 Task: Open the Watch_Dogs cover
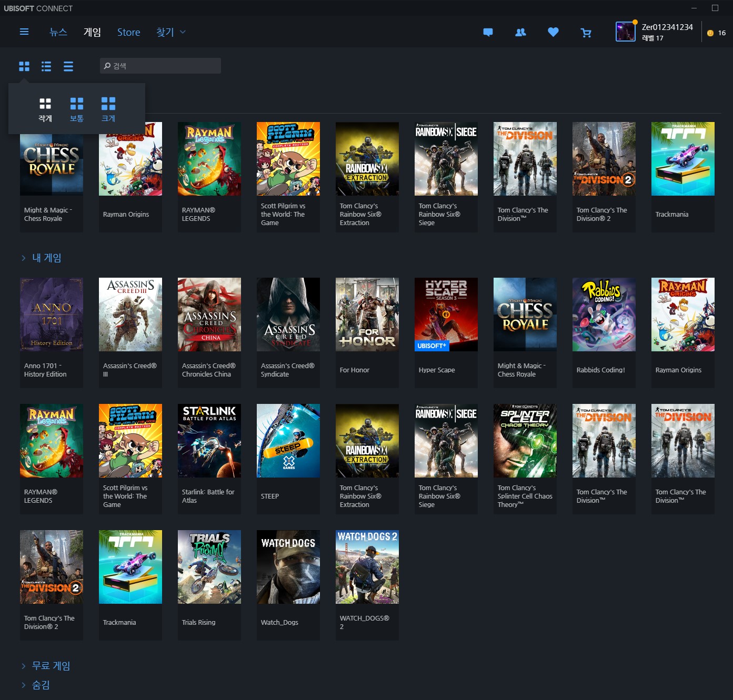coord(288,567)
